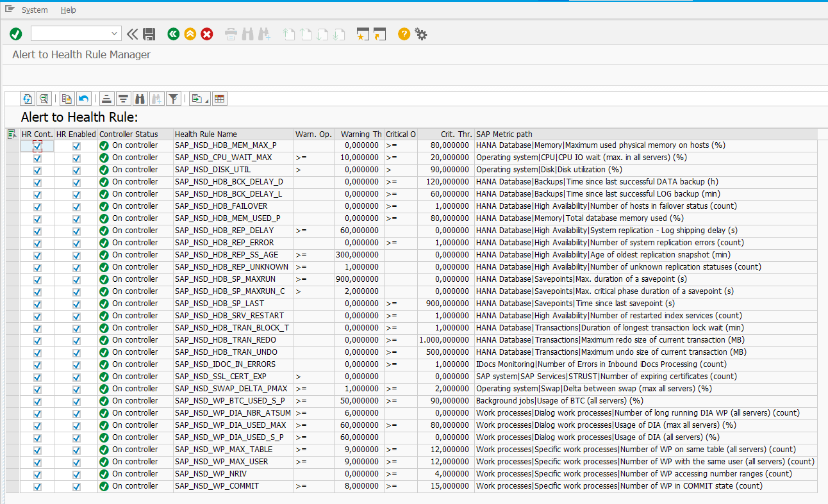Find in grid using binoculars icon
The image size is (828, 504).
pyautogui.click(x=140, y=99)
